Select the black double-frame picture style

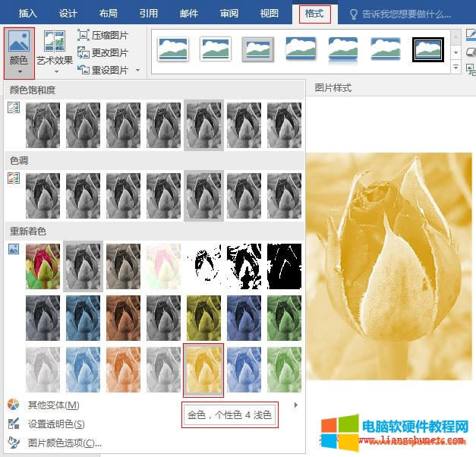click(x=427, y=49)
